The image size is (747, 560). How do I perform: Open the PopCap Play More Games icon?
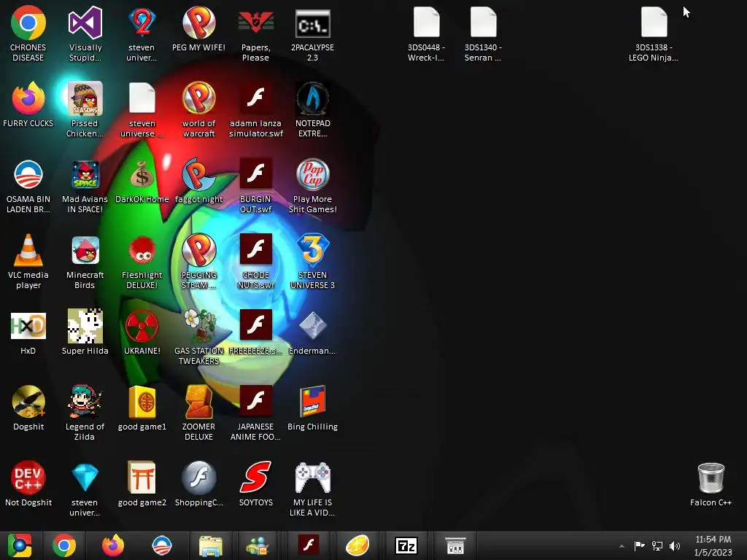(312, 186)
